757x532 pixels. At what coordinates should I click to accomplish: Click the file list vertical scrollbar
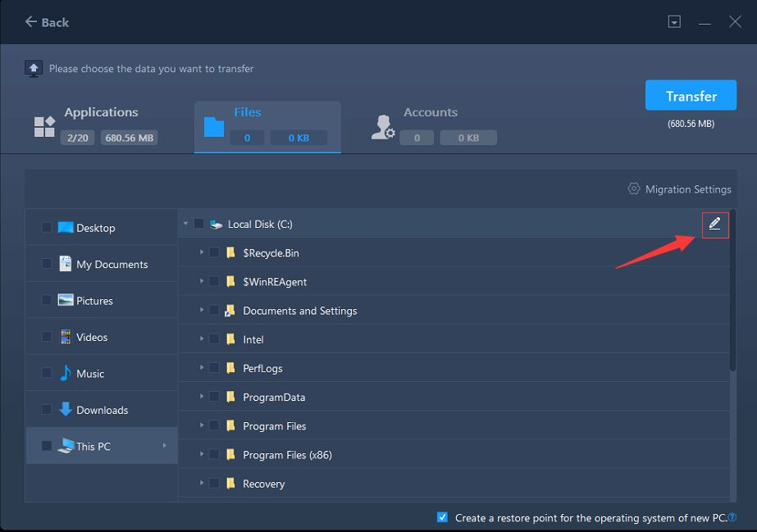click(733, 291)
